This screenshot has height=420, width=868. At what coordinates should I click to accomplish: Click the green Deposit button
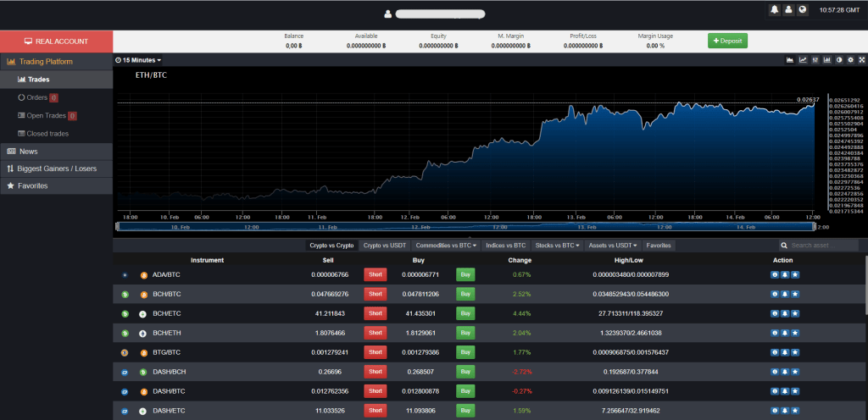(x=728, y=41)
